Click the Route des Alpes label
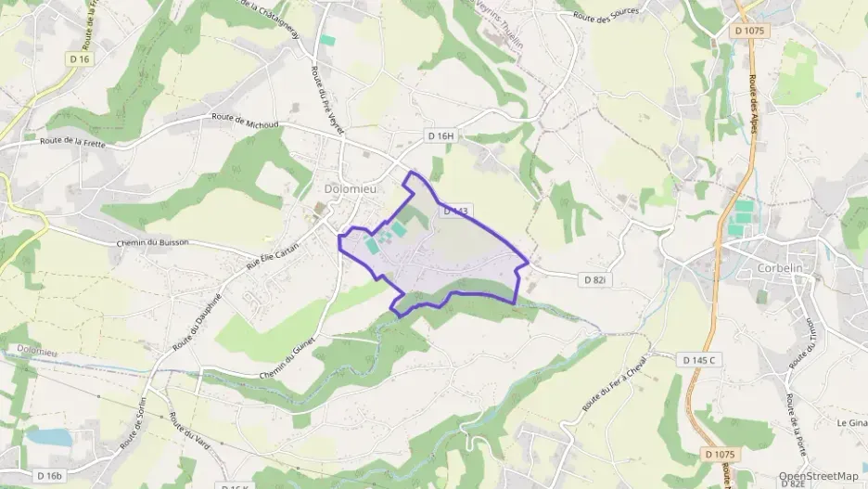 [x=753, y=104]
